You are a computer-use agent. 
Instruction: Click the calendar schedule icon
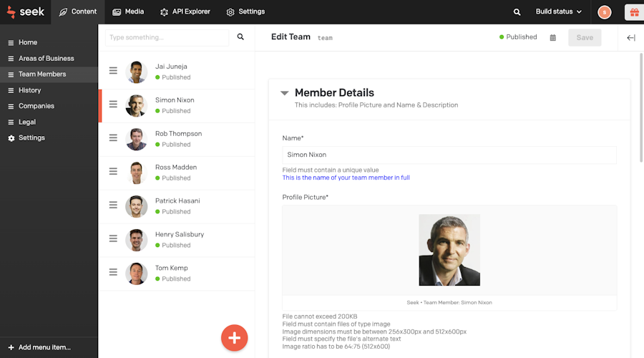point(553,37)
